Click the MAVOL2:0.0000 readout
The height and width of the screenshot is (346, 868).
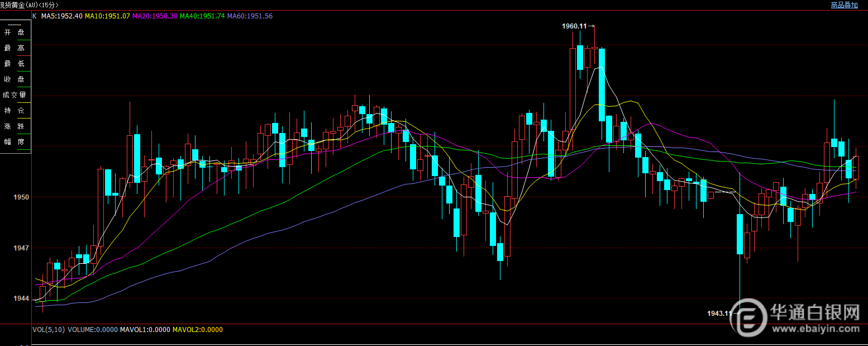198,330
